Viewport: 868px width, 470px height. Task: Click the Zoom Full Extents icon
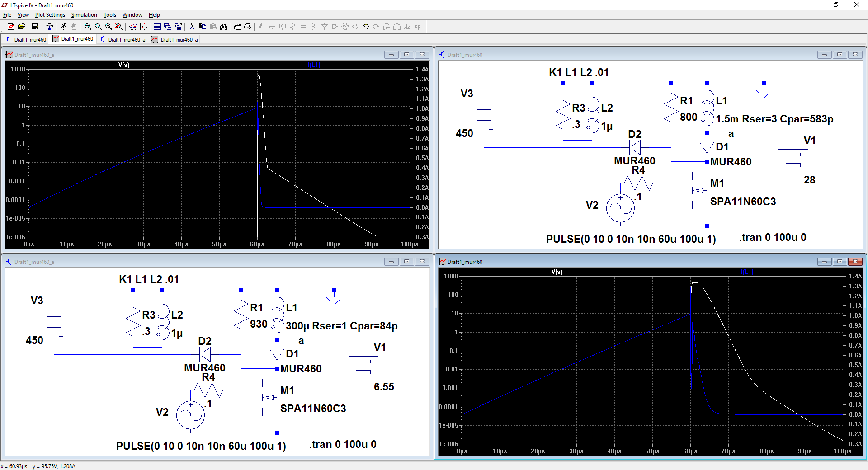click(x=119, y=27)
